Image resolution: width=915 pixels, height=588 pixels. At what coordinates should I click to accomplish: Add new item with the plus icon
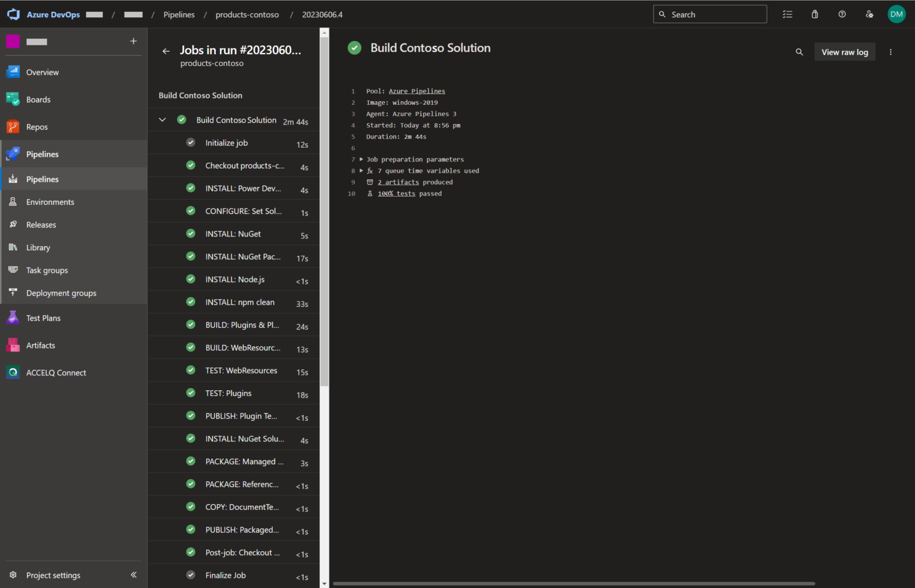coord(133,41)
